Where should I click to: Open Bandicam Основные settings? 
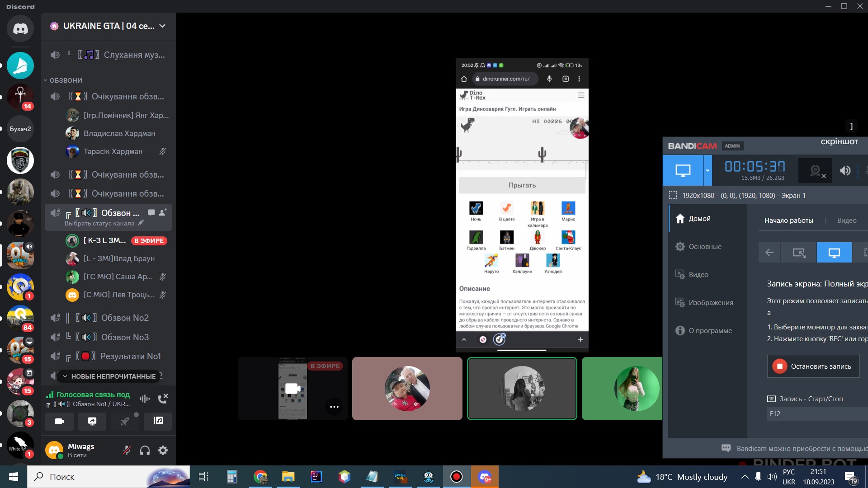click(705, 247)
